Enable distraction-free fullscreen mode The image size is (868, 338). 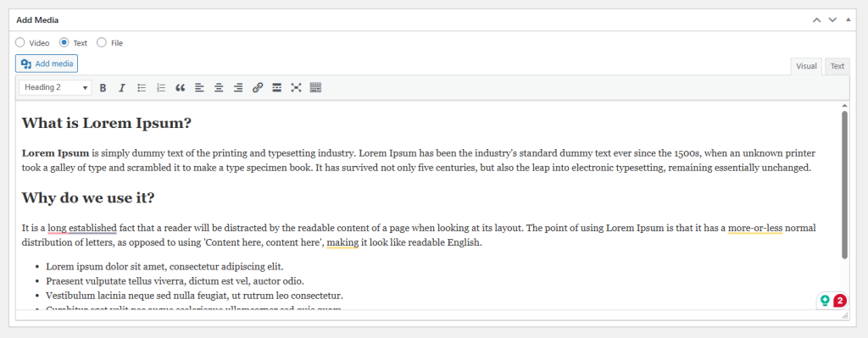296,87
